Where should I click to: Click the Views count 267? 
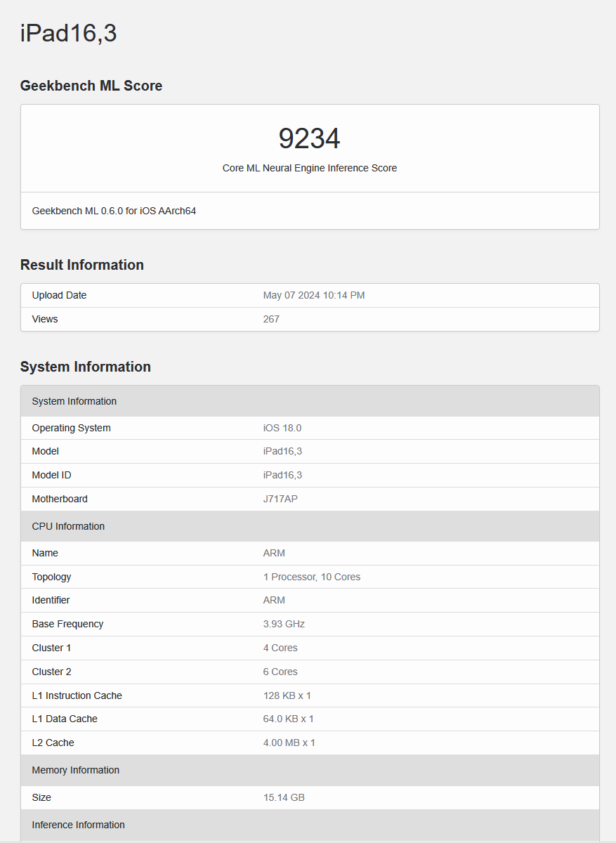coord(271,319)
